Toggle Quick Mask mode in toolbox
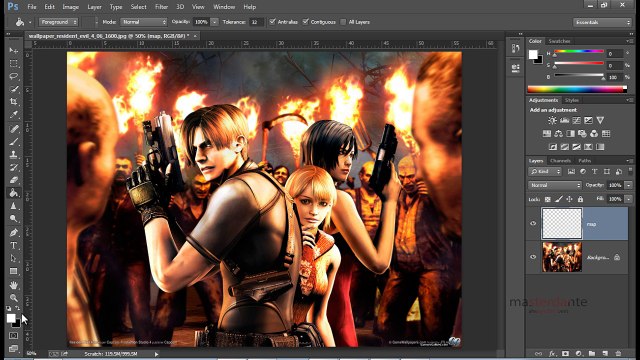The image size is (640, 360). 13,336
